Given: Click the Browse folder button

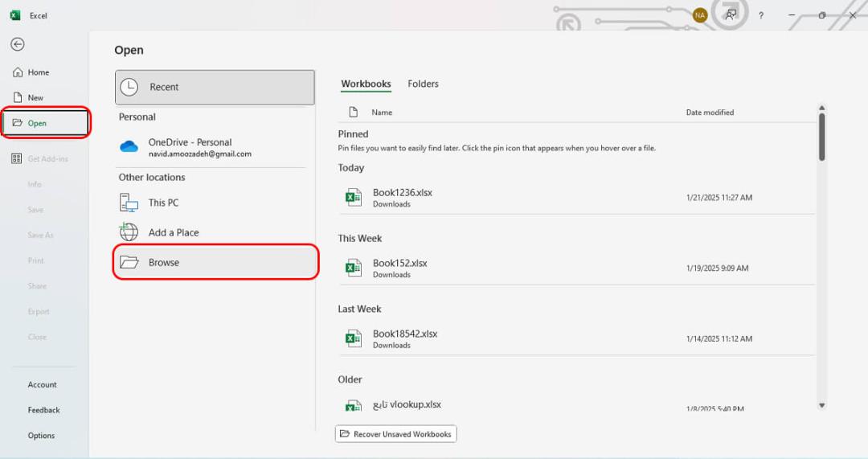Looking at the screenshot, I should (x=216, y=262).
